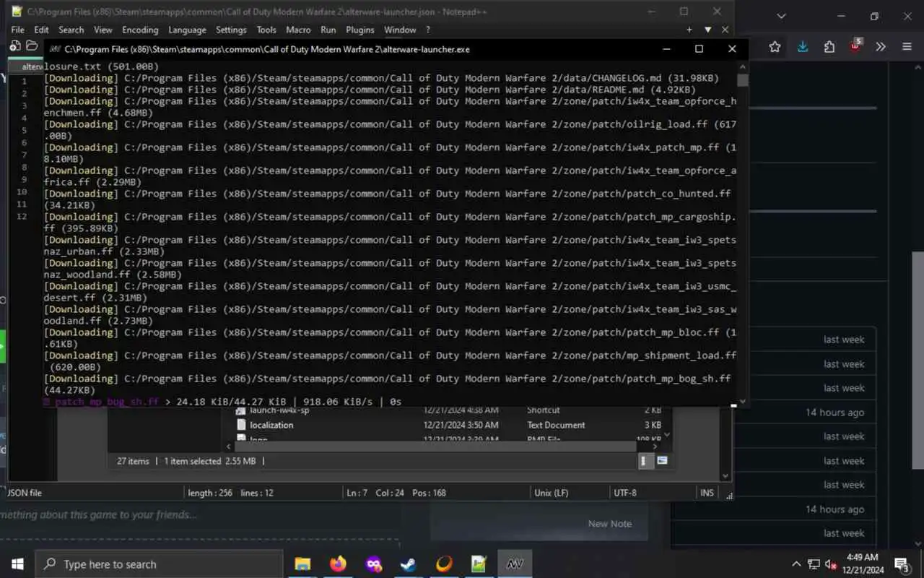The width and height of the screenshot is (924, 578).
Task: Click the first toolbar icon in Notepad++
Action: click(15, 46)
